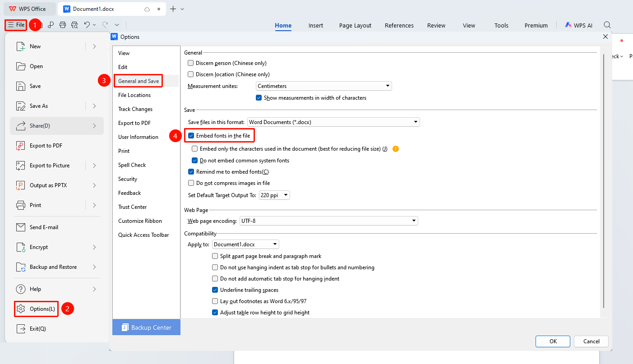Screen dimensions: 633x364
Task: Open Print Preview from the quick access toolbar
Action: coord(74,25)
